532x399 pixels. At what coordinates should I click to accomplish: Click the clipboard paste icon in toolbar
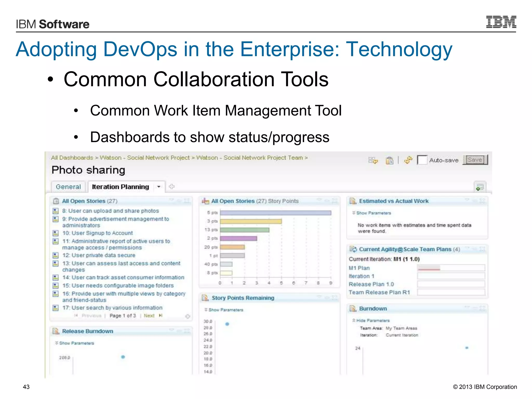pos(389,161)
